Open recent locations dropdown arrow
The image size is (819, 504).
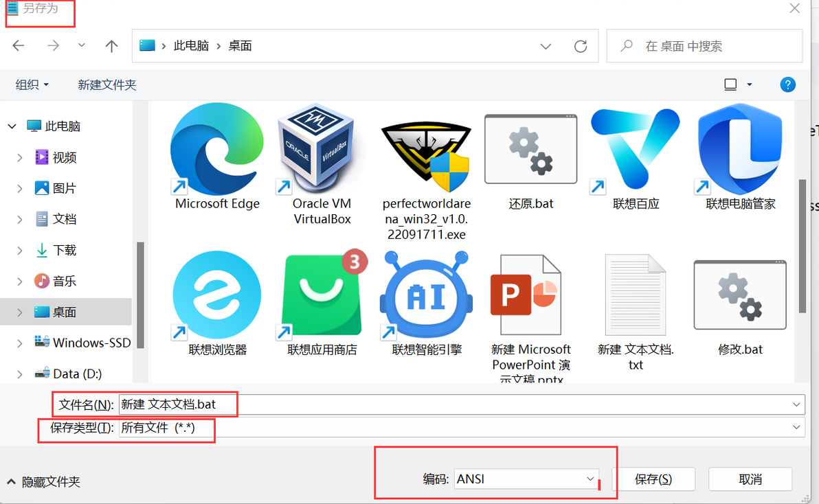[82, 45]
